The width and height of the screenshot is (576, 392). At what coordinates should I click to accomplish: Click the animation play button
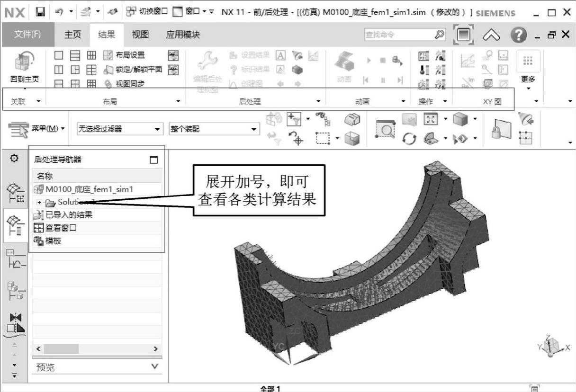[369, 60]
